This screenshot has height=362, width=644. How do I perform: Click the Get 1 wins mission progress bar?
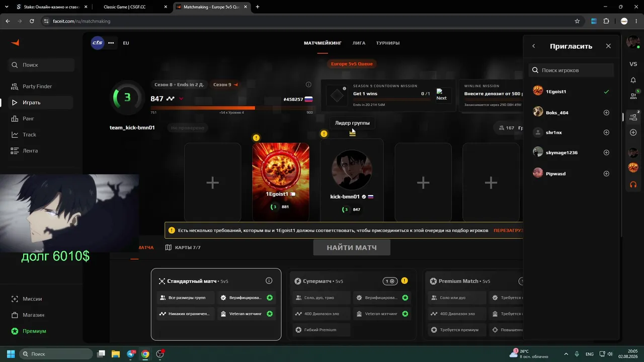[391, 100]
